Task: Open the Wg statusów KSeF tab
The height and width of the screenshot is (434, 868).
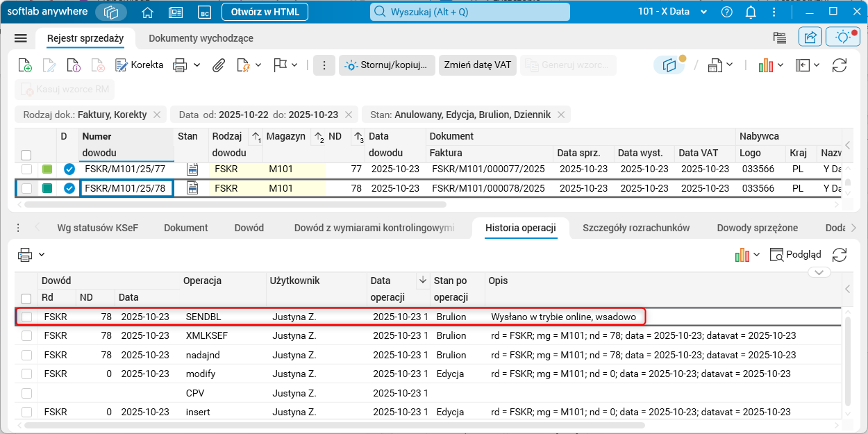Action: (x=98, y=228)
